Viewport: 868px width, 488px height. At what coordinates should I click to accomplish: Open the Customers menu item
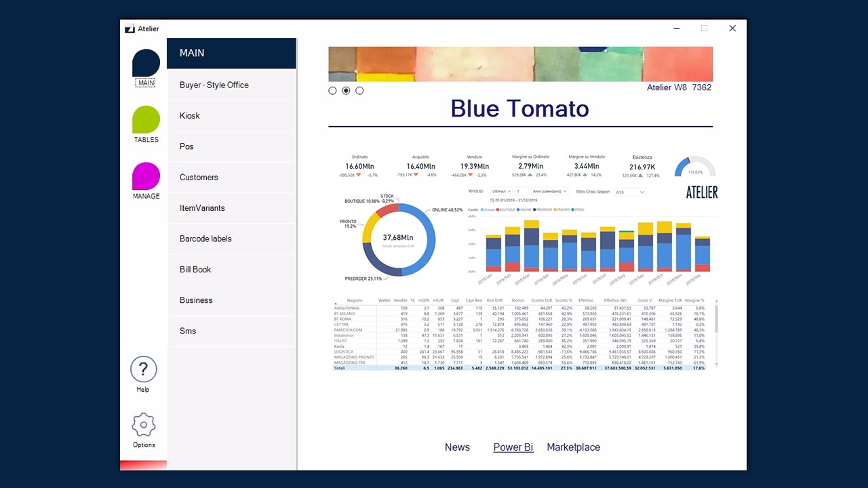231,177
